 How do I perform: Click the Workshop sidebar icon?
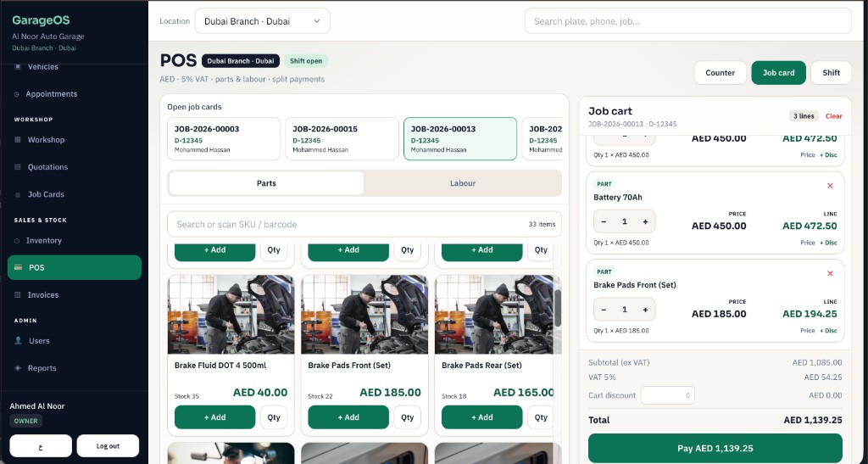click(x=17, y=139)
